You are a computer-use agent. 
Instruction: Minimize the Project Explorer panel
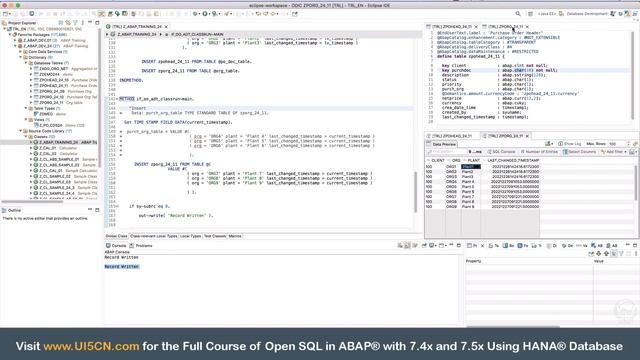tap(90, 23)
